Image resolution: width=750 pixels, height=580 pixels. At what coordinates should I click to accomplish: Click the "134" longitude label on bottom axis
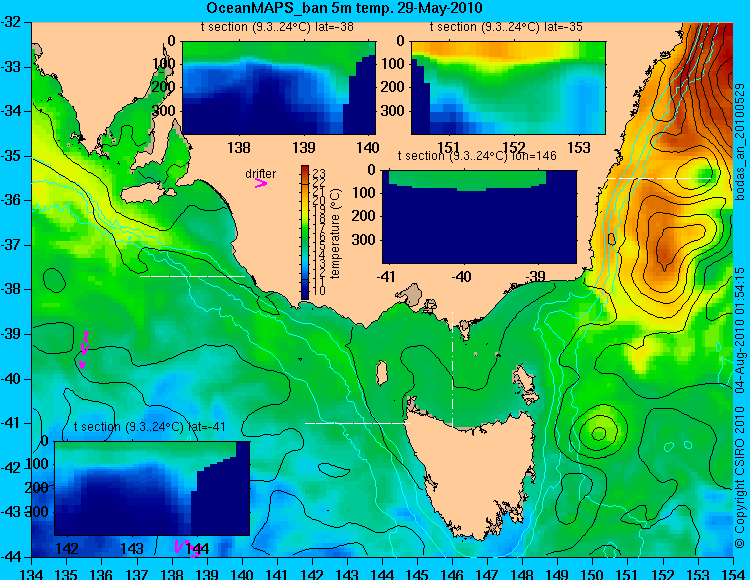(x=31, y=574)
